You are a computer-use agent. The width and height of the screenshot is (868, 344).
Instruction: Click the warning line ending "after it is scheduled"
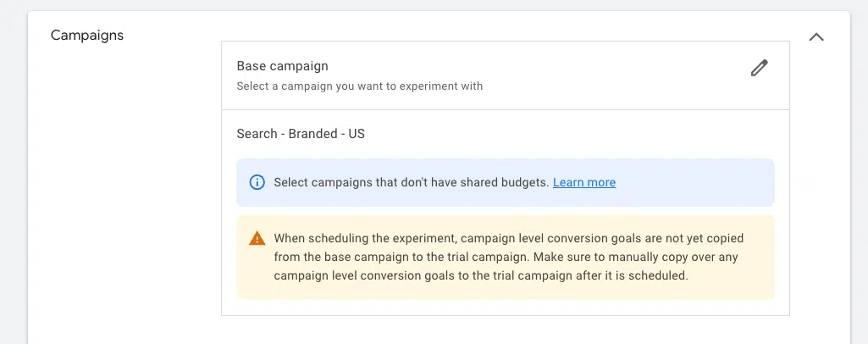pyautogui.click(x=483, y=275)
